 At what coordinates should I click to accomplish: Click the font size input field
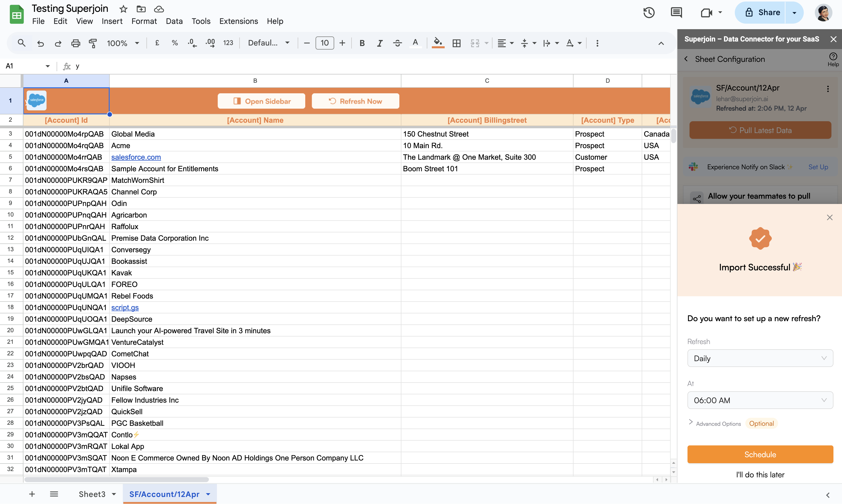[x=325, y=43]
